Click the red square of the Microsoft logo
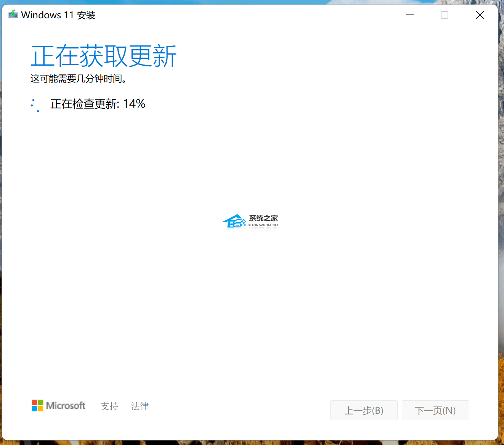 (x=34, y=402)
